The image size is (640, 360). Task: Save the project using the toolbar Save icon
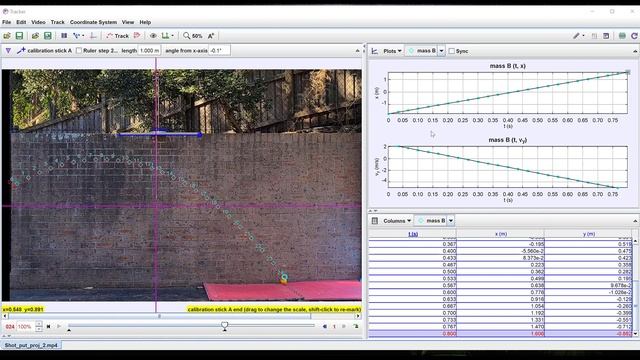(19, 36)
